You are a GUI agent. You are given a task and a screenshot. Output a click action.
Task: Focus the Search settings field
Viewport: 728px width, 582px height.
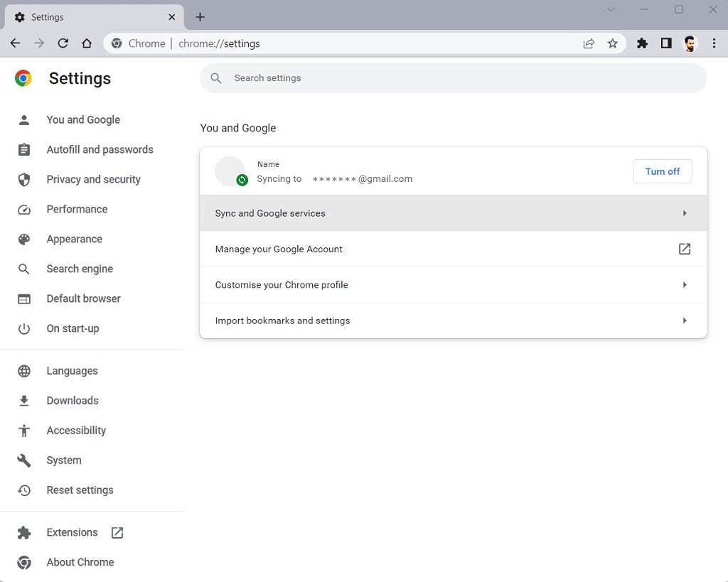click(x=453, y=78)
